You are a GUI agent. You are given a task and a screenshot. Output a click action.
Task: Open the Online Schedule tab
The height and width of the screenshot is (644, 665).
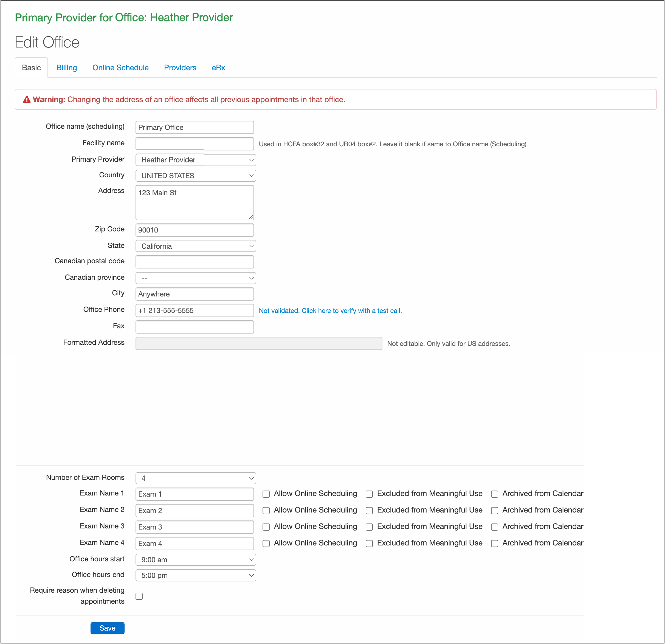tap(120, 68)
